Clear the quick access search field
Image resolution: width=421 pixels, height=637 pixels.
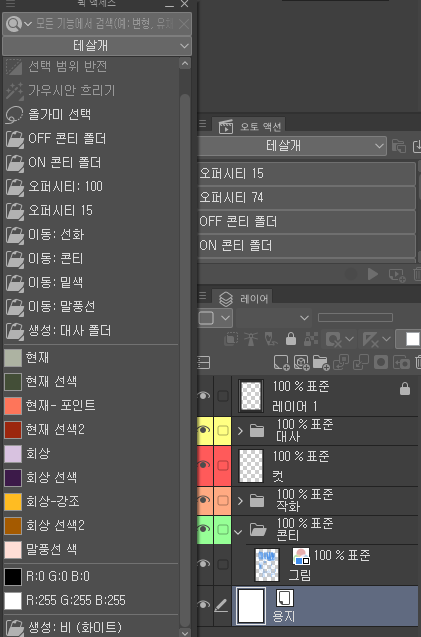tap(184, 24)
